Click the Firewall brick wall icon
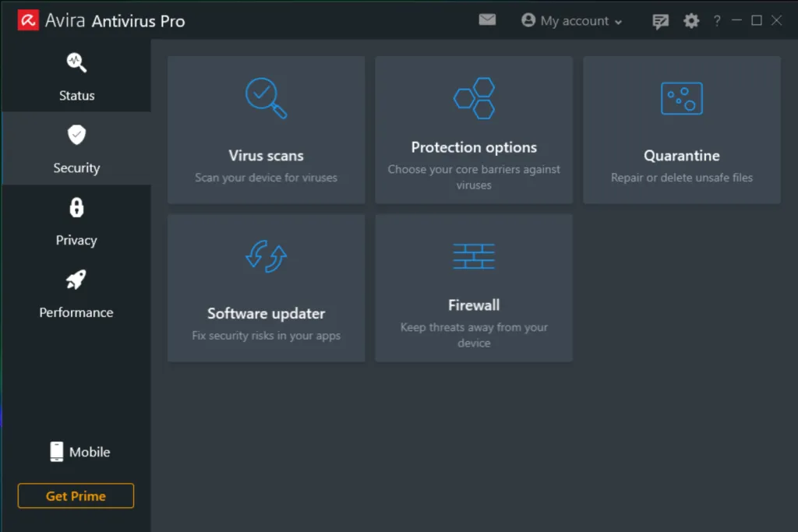Image resolution: width=798 pixels, height=532 pixels. tap(474, 256)
